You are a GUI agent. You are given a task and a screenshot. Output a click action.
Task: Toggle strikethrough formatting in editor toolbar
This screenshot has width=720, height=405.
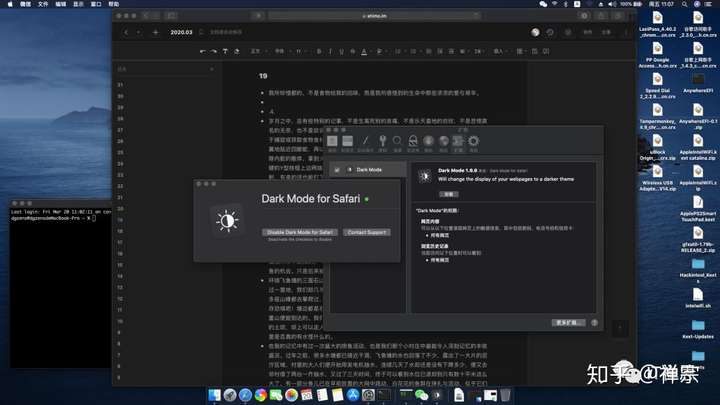coord(353,51)
